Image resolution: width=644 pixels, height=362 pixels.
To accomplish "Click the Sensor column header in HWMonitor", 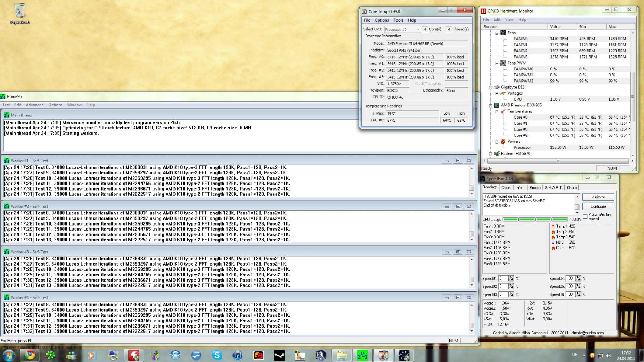I will coord(514,27).
